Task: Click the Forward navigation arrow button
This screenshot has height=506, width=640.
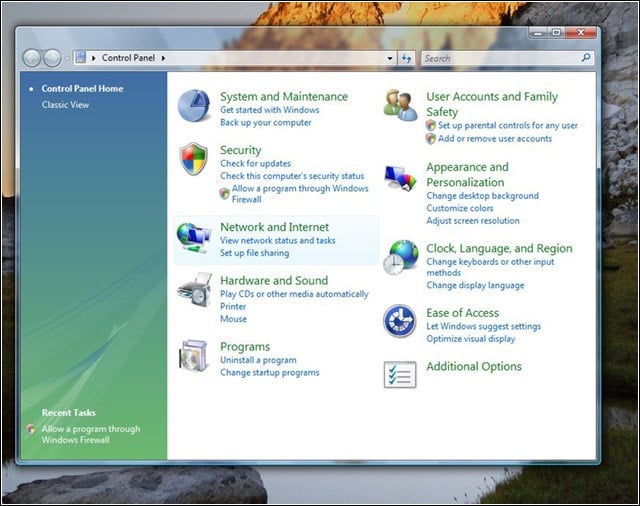Action: 52,58
